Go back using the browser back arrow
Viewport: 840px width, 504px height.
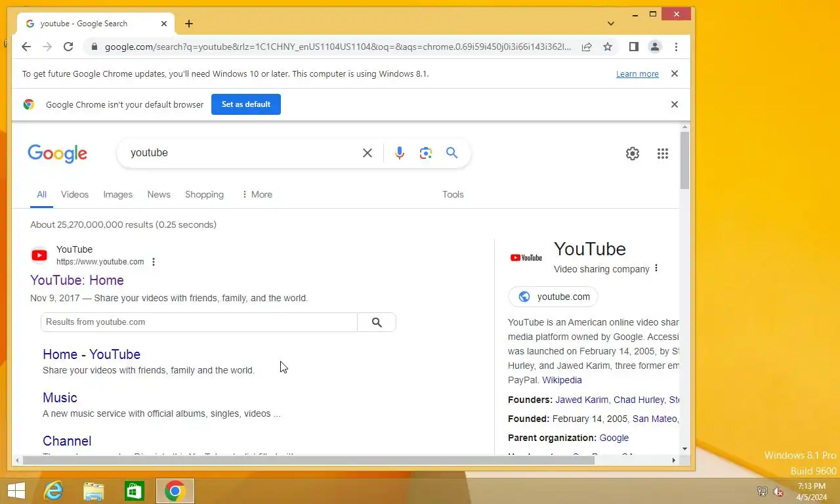pyautogui.click(x=26, y=47)
